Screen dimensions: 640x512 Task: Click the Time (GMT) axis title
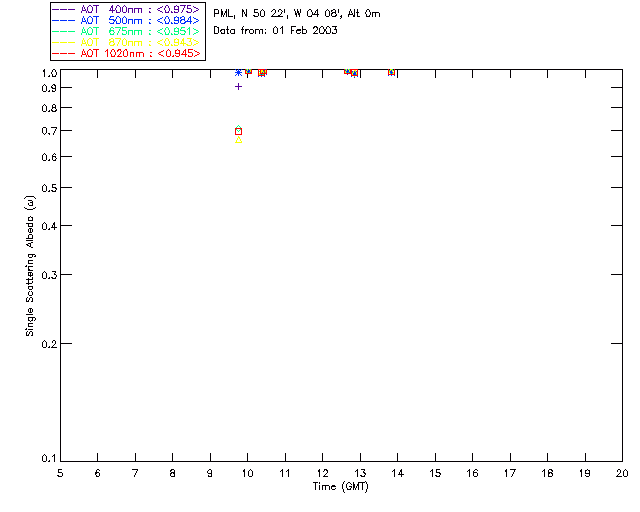click(x=340, y=487)
